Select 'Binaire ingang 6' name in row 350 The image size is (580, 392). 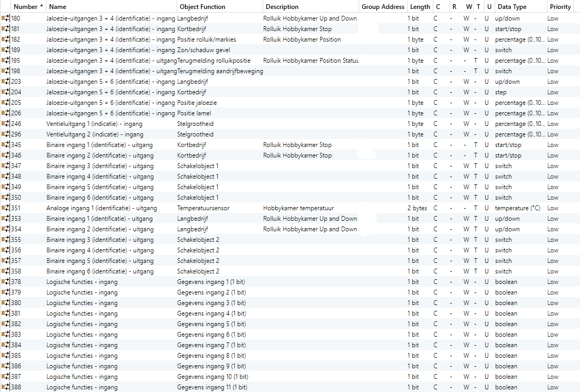point(100,197)
